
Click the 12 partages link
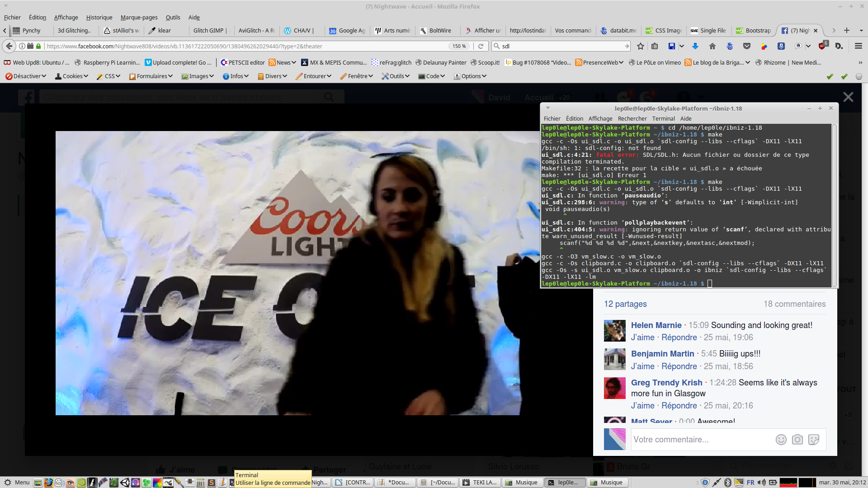625,304
